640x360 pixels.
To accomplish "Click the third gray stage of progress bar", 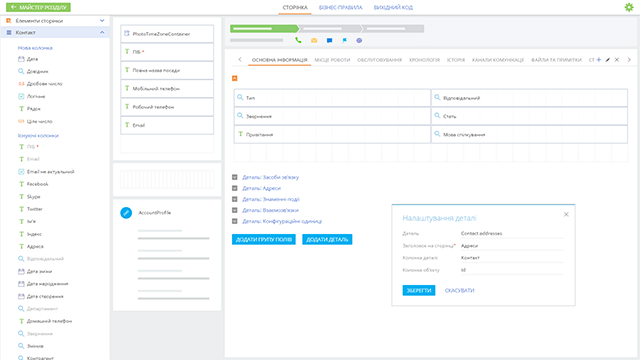I will tap(393, 29).
